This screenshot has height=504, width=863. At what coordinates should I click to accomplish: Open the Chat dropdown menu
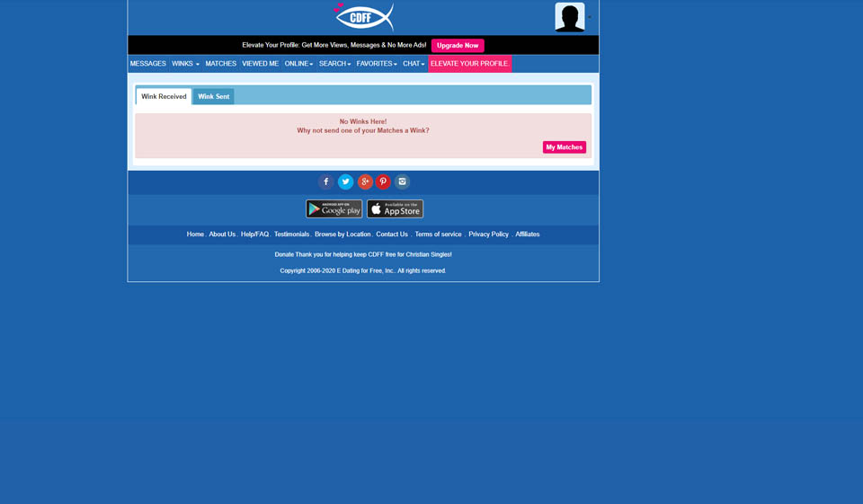click(x=414, y=64)
